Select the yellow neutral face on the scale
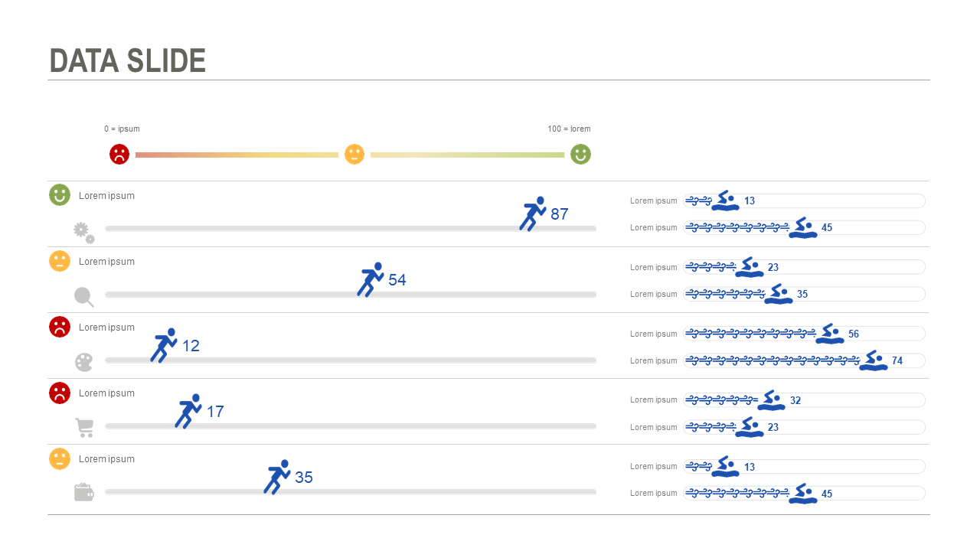 point(354,155)
